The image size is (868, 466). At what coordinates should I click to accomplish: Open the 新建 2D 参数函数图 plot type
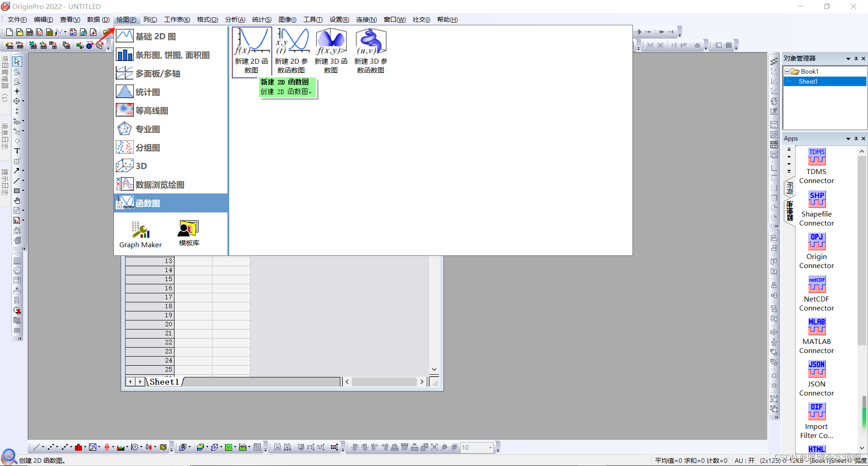[291, 51]
